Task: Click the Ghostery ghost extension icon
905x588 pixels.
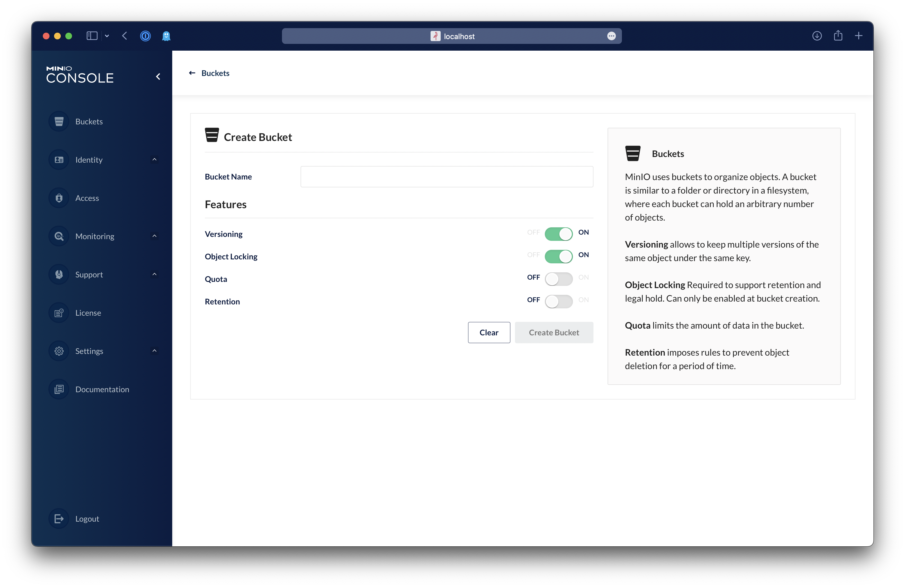Action: 166,36
